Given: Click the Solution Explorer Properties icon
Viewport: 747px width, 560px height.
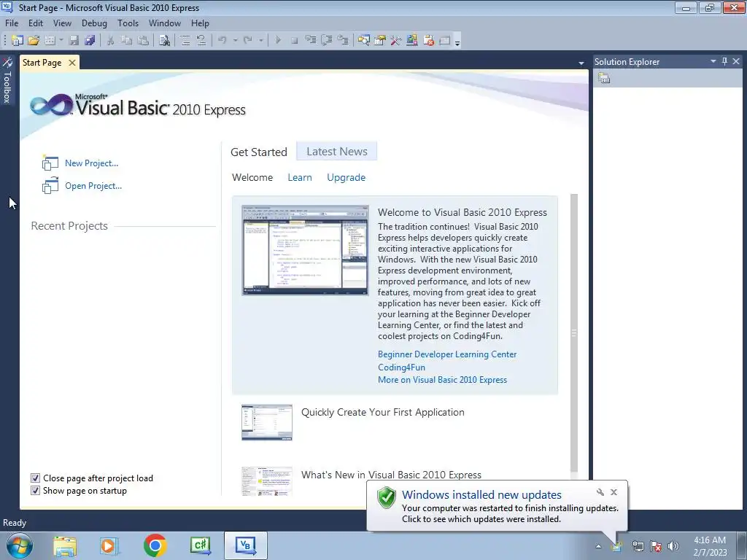Looking at the screenshot, I should pos(604,78).
